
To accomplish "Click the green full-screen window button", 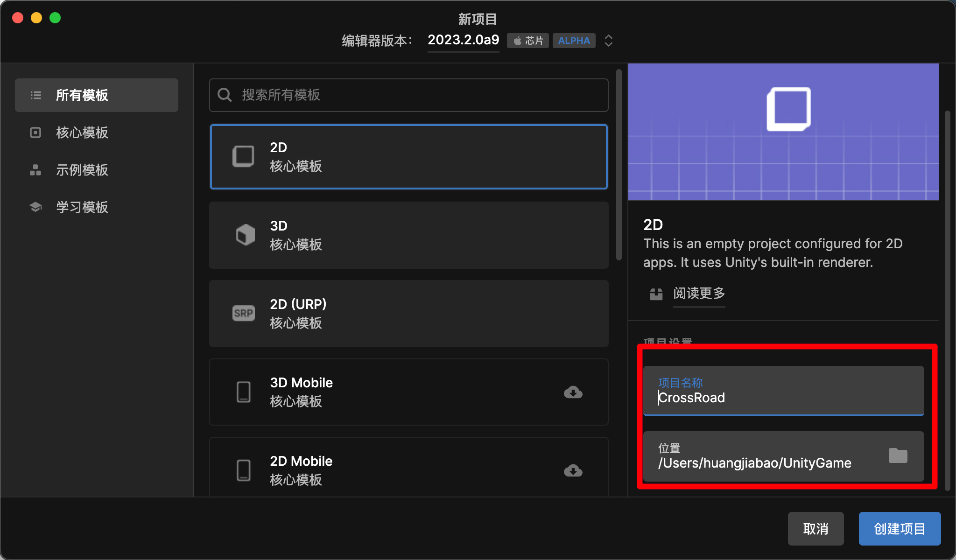I will (x=55, y=18).
